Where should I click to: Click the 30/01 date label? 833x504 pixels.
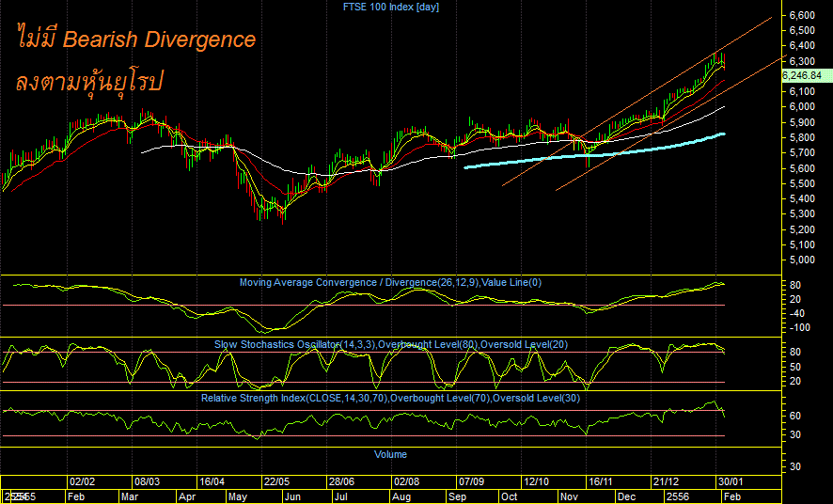(731, 482)
